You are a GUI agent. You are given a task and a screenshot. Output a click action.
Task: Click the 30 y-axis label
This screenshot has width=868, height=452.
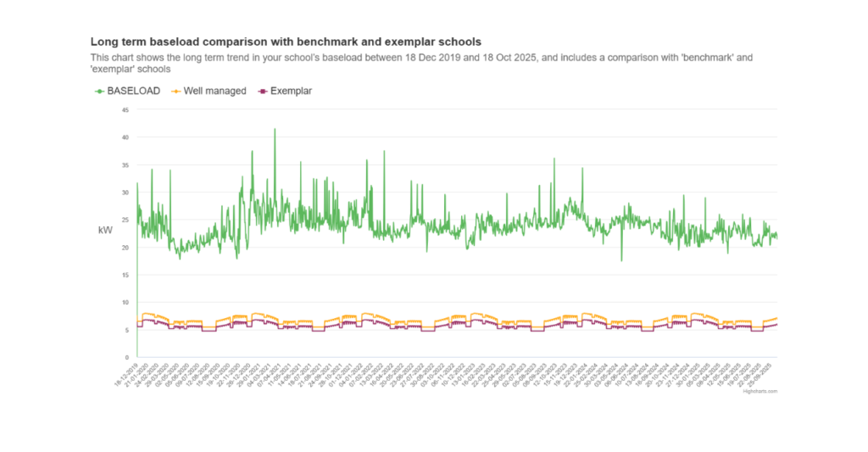[125, 193]
